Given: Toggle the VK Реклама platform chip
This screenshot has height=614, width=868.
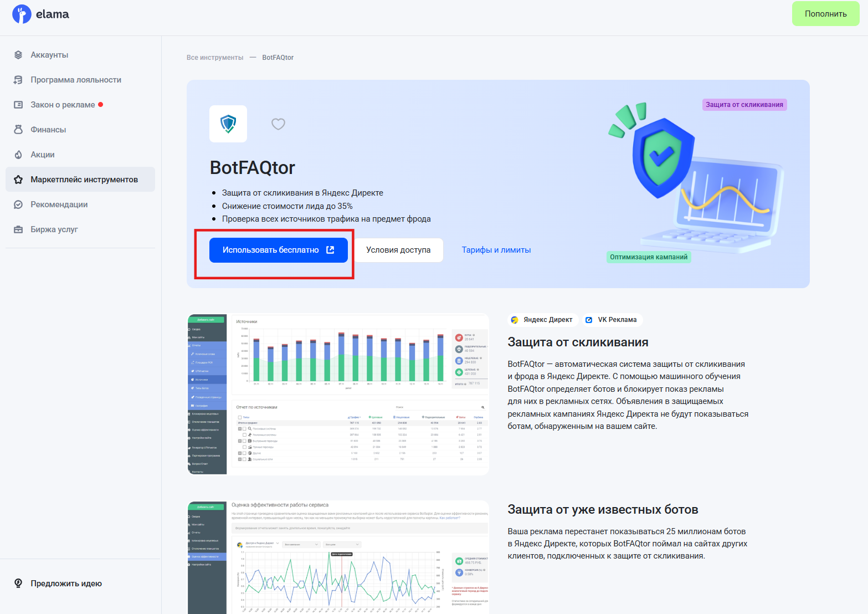Looking at the screenshot, I should pyautogui.click(x=612, y=320).
